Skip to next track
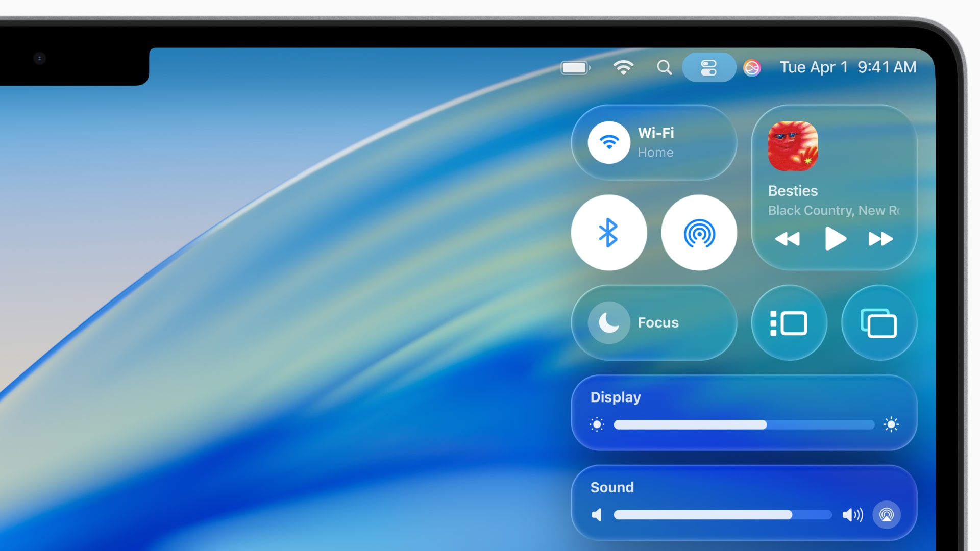Image resolution: width=980 pixels, height=551 pixels. coord(880,239)
